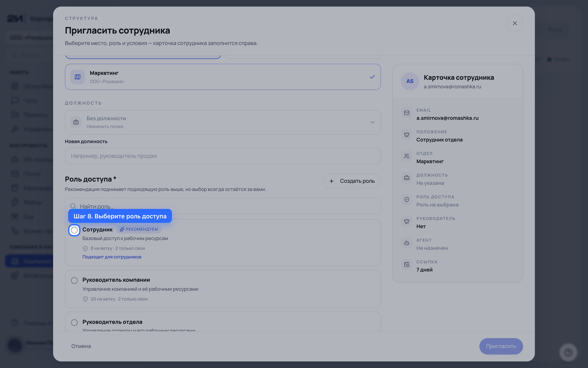Click the 8 на ветку · 2 только свои text
The image size is (588, 368).
click(118, 248)
